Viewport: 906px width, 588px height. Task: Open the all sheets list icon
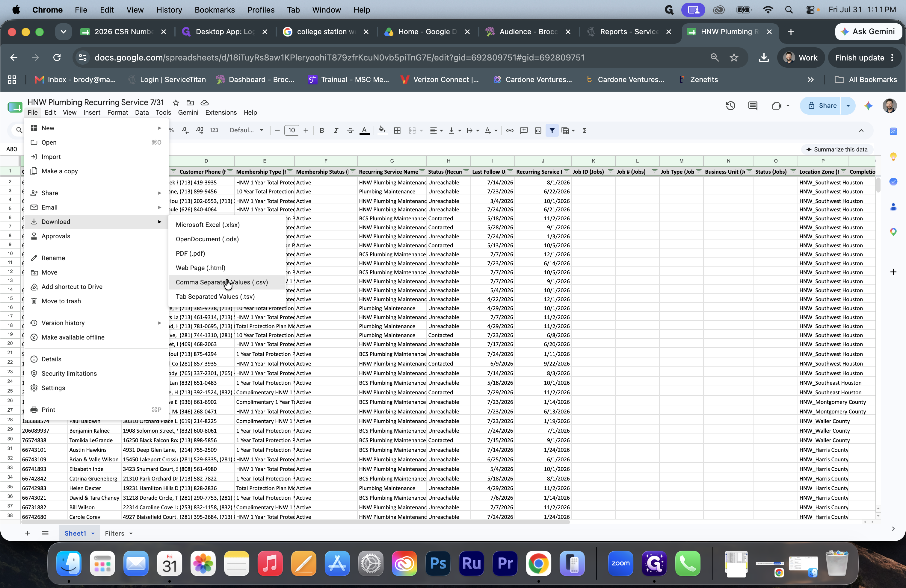tap(45, 533)
